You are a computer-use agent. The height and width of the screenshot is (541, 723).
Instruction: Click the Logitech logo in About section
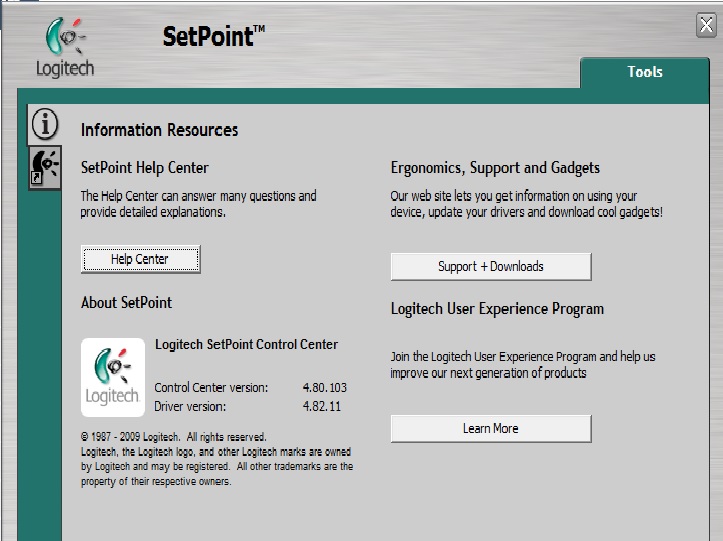click(x=113, y=377)
